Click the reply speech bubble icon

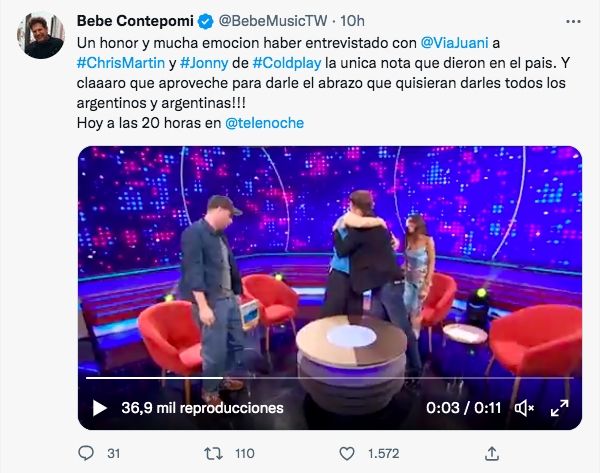(x=86, y=453)
